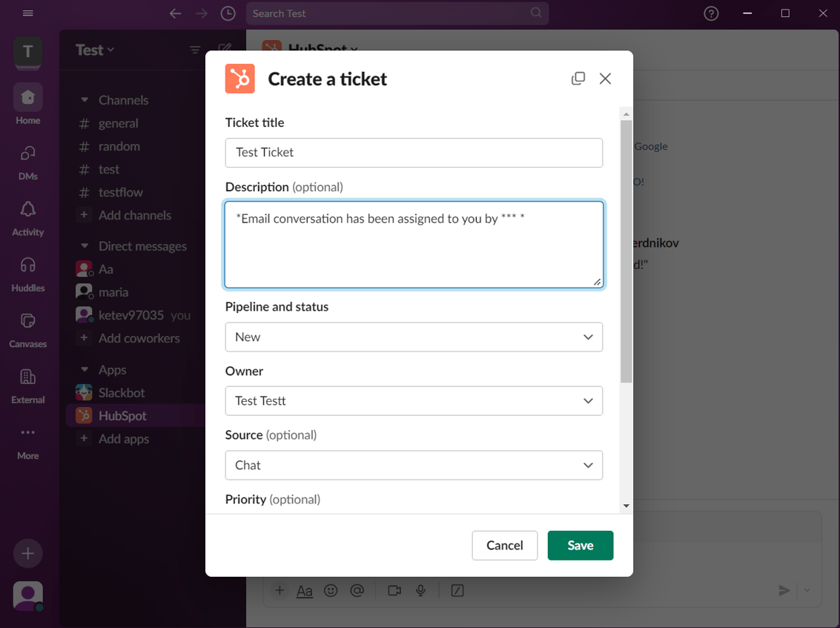Open the Canvases section
The height and width of the screenshot is (628, 840).
pos(27,325)
